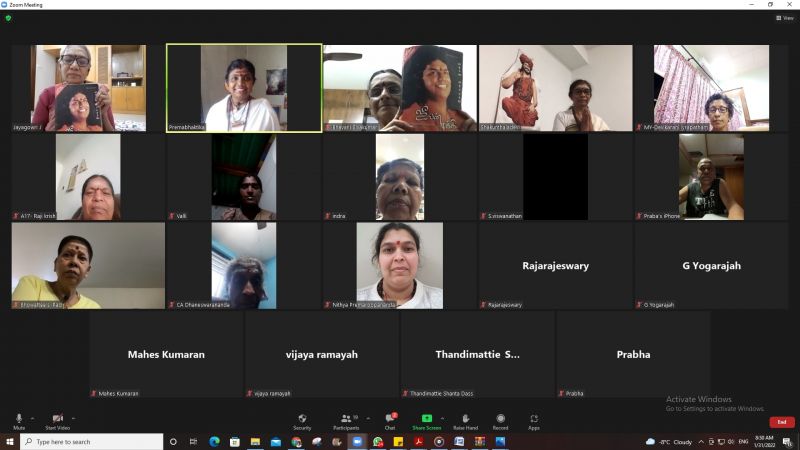Open the Photos app on the taskbar
Screen dimensions: 800x450
point(500,441)
